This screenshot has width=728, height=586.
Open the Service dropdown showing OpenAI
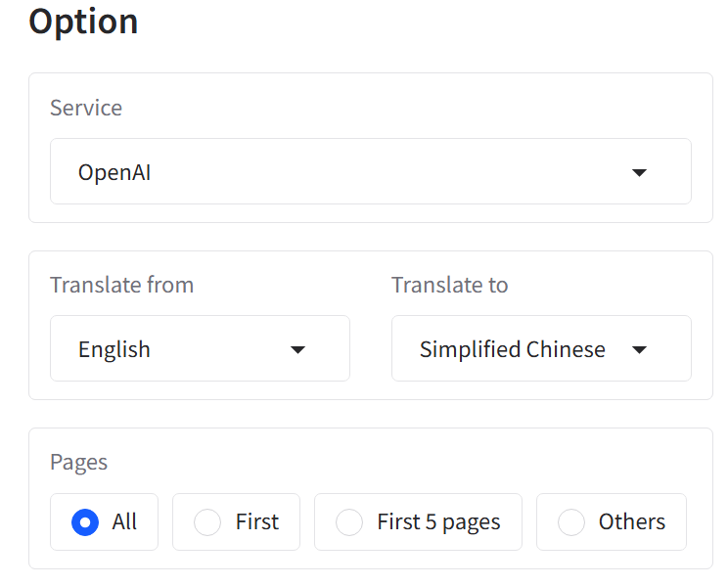pyautogui.click(x=370, y=172)
